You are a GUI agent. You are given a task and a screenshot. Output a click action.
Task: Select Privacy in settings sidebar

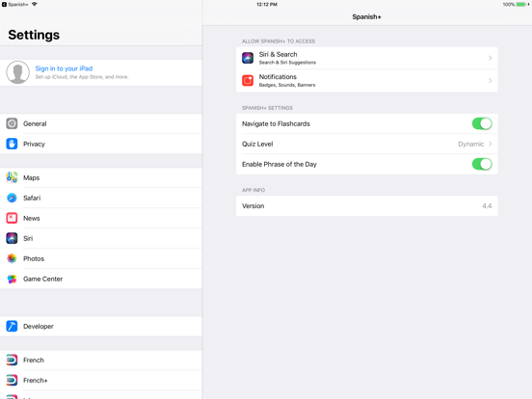101,144
